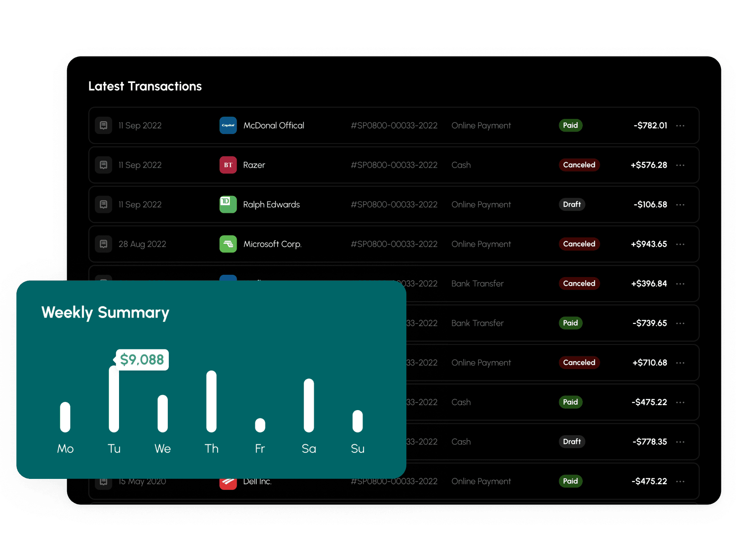Click the Weekly Summary title
The image size is (747, 560).
pyautogui.click(x=105, y=313)
